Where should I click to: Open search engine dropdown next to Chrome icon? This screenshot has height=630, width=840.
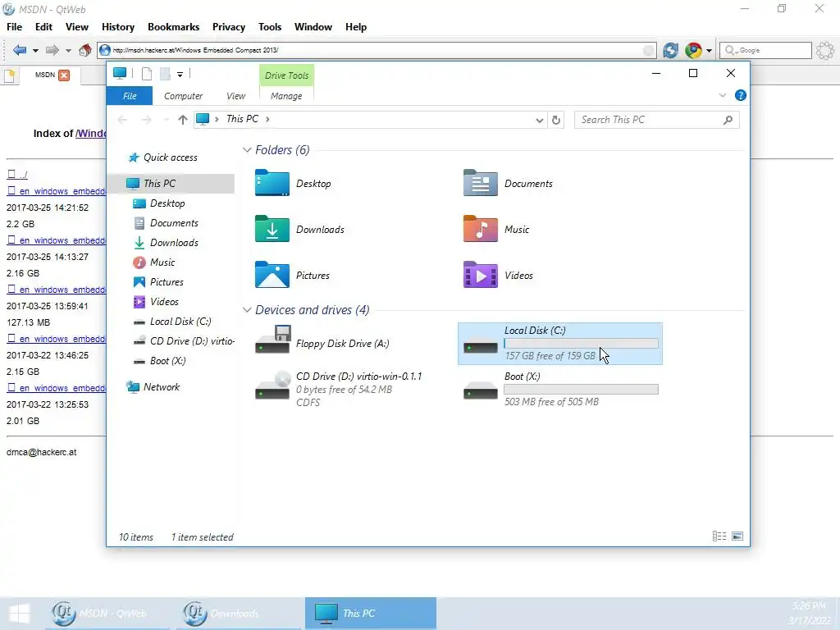(x=709, y=51)
